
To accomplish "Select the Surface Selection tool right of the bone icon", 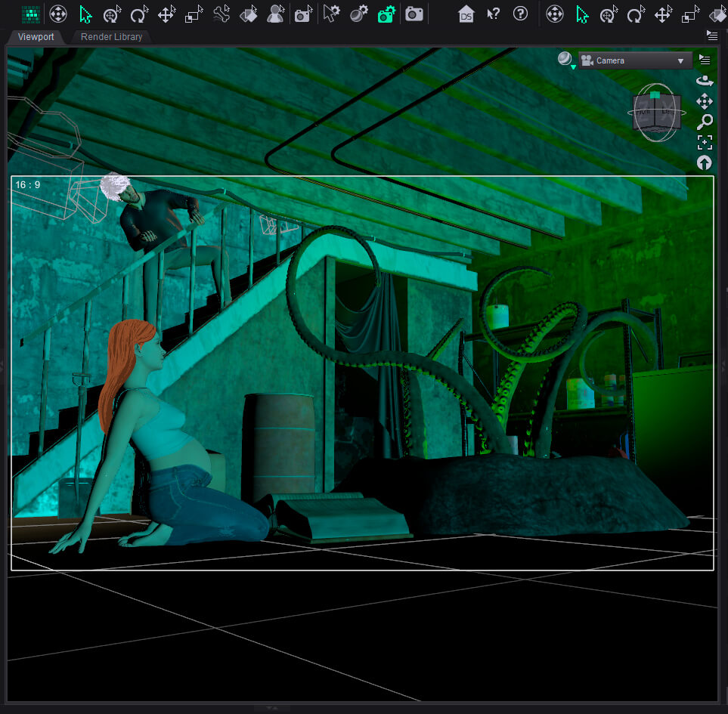I will pos(249,14).
